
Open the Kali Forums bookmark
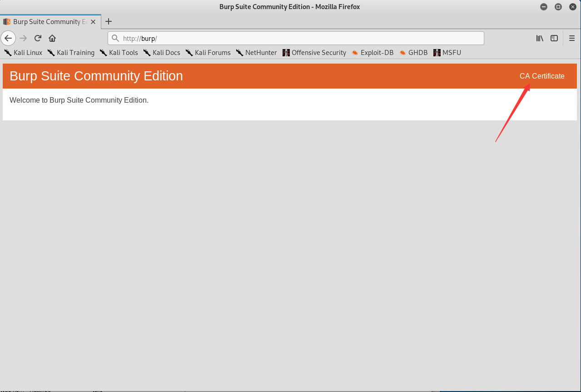pos(208,53)
